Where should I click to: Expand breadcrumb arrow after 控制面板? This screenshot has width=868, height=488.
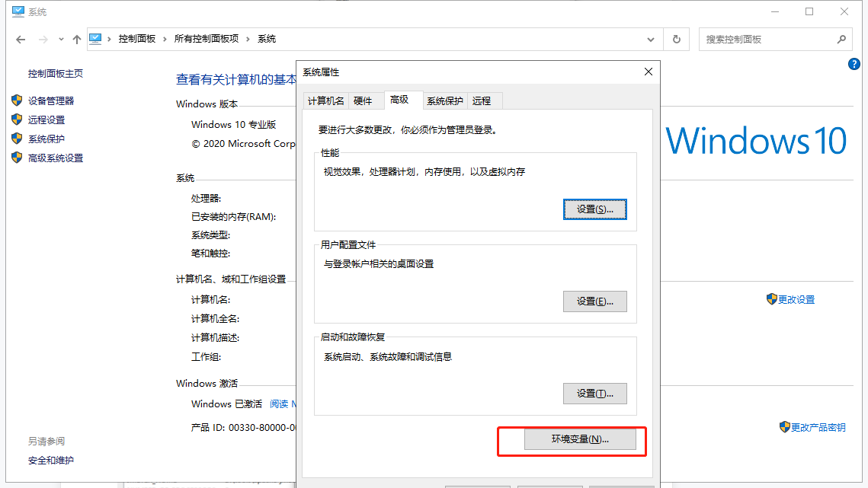click(x=165, y=39)
